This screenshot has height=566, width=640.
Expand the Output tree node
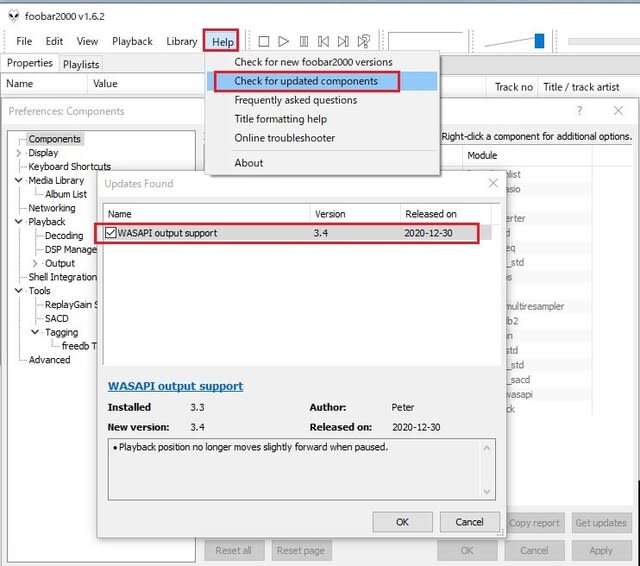tap(35, 263)
